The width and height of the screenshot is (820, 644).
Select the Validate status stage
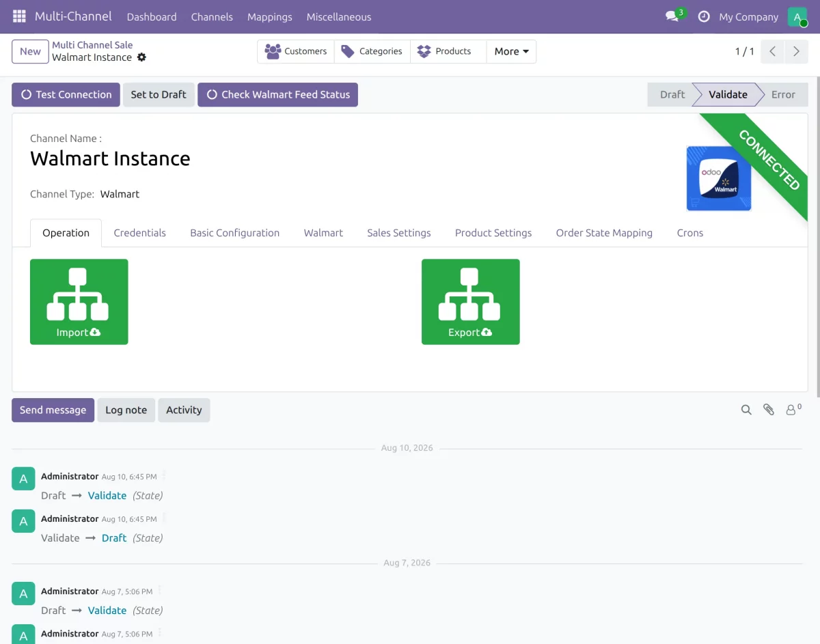pos(728,94)
